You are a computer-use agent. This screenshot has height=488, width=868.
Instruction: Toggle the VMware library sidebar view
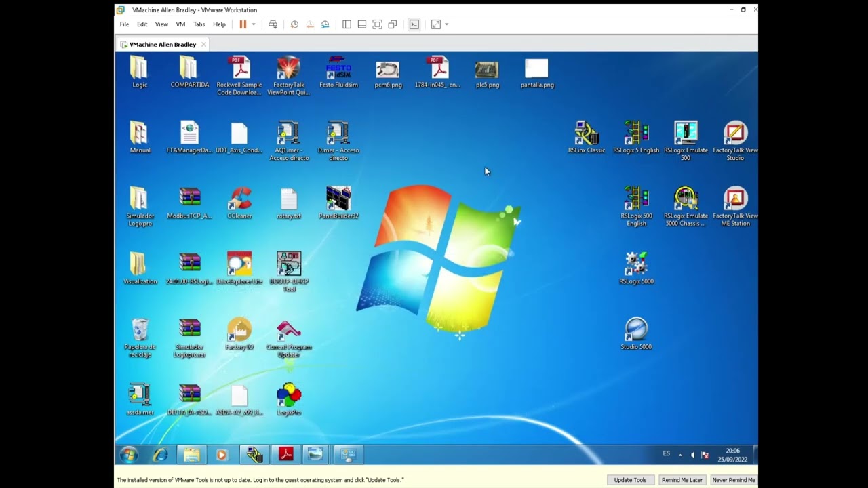point(347,24)
